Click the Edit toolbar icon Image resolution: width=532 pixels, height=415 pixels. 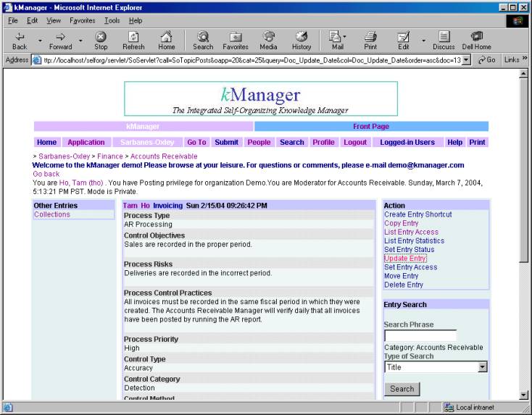[x=404, y=37]
